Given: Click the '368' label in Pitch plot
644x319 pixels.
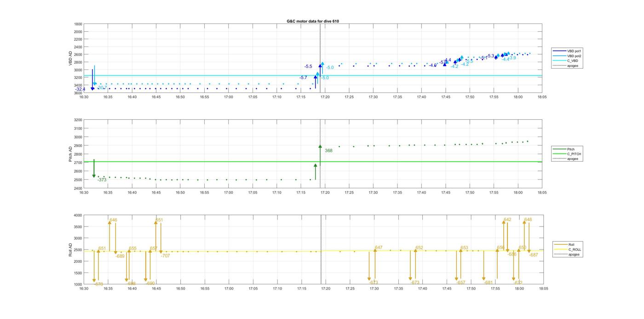Looking at the screenshot, I should [328, 151].
